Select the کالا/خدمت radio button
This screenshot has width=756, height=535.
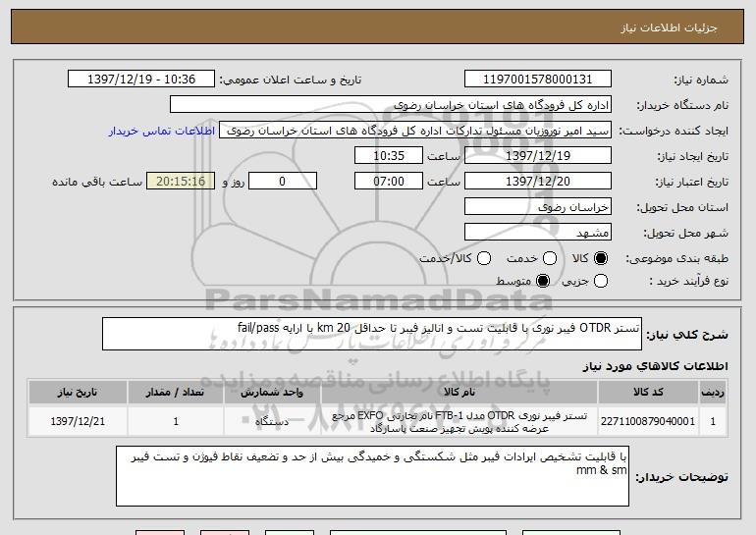[x=484, y=258]
